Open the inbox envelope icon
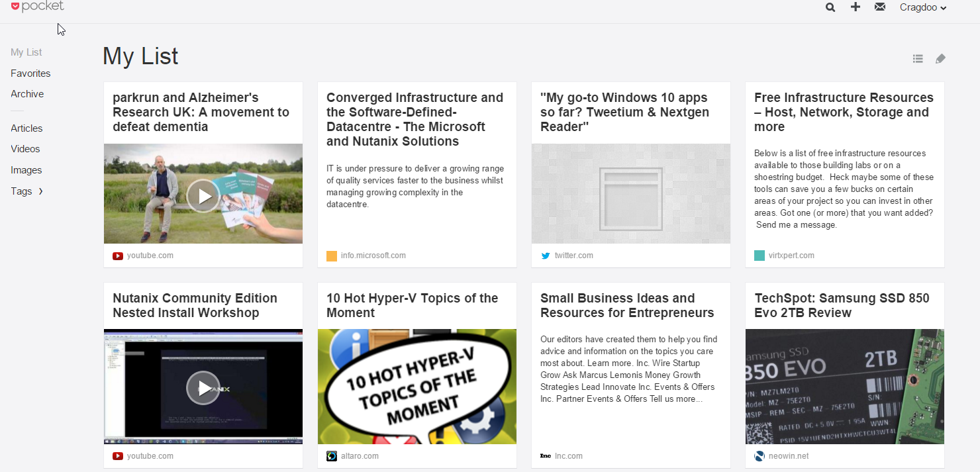This screenshot has height=472, width=980. tap(880, 7)
